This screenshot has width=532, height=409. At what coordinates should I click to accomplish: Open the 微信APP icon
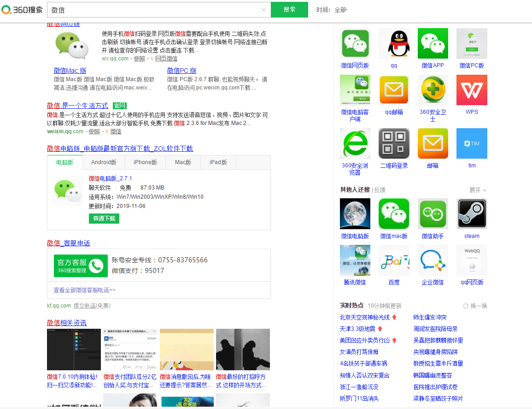tap(433, 43)
